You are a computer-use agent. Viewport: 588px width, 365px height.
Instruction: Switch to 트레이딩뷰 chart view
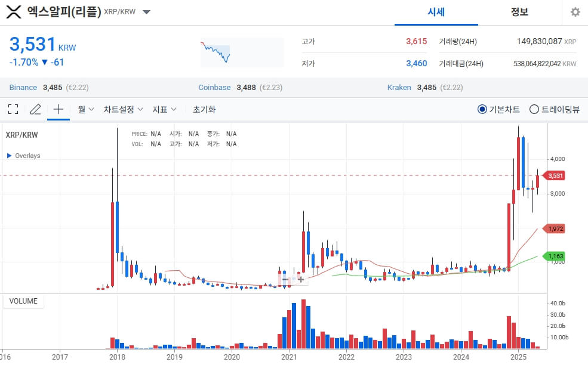pyautogui.click(x=533, y=109)
